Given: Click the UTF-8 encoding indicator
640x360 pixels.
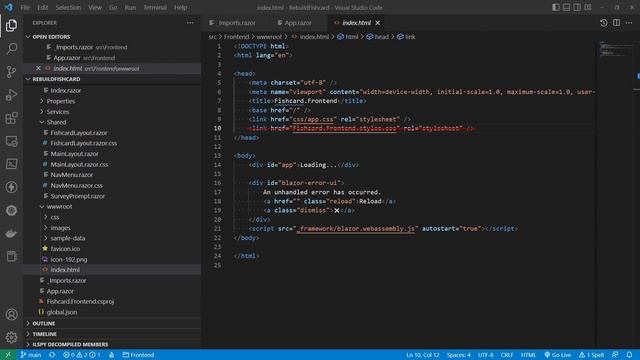Looking at the screenshot, I should coord(485,355).
